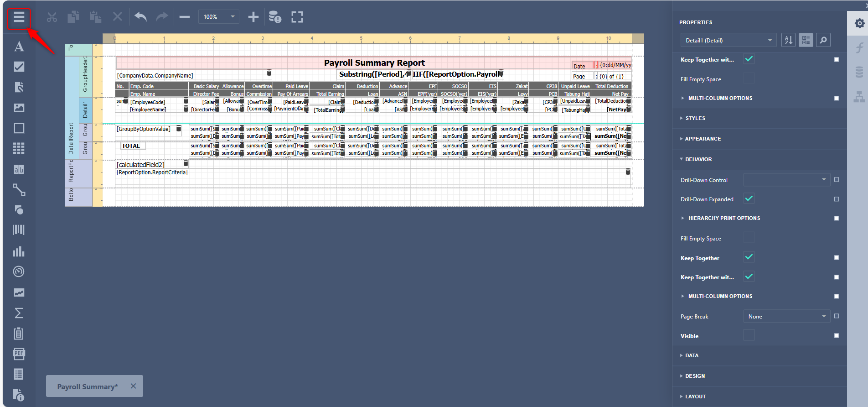Zoom in with the plus icon
Image resolution: width=868 pixels, height=407 pixels.
pyautogui.click(x=253, y=17)
